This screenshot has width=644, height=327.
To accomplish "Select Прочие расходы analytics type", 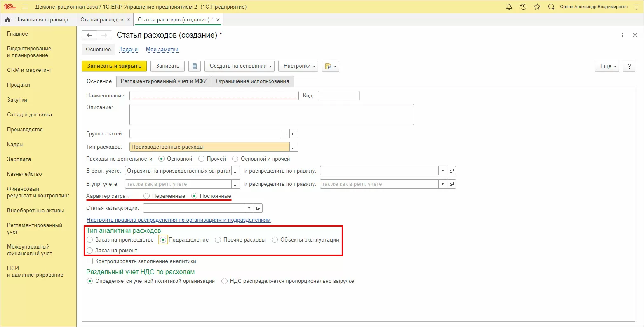I will 218,240.
